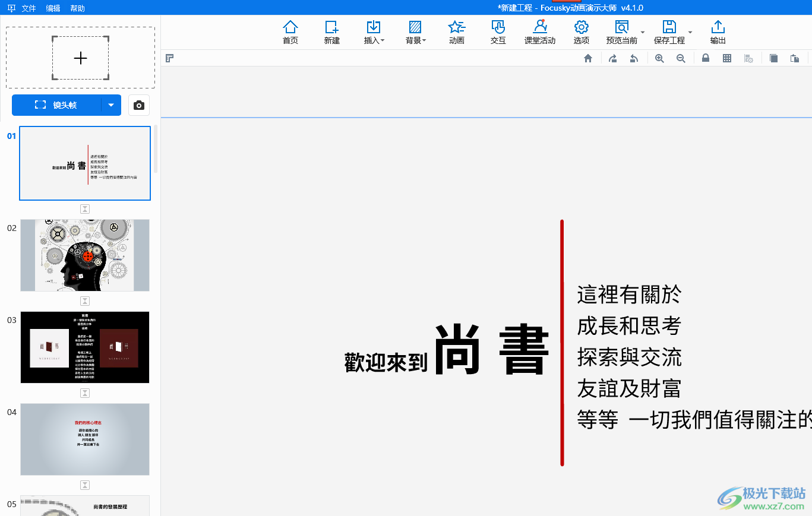812x516 pixels.
Task: Open the 文件 menu
Action: tap(29, 8)
